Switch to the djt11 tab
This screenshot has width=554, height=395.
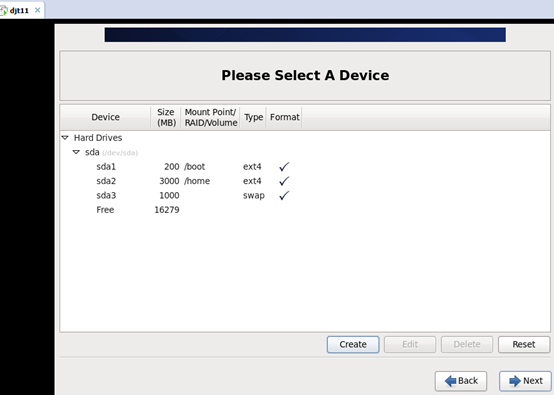pos(19,10)
